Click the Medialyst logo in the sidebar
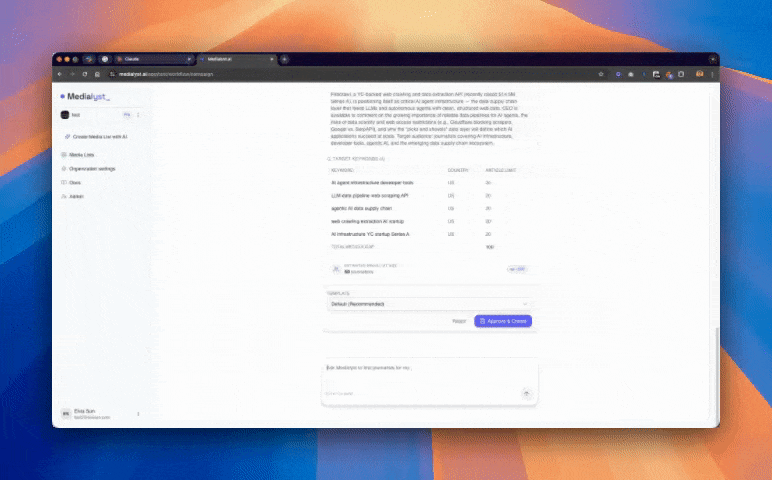Viewport: 772px width, 480px height. [x=85, y=96]
